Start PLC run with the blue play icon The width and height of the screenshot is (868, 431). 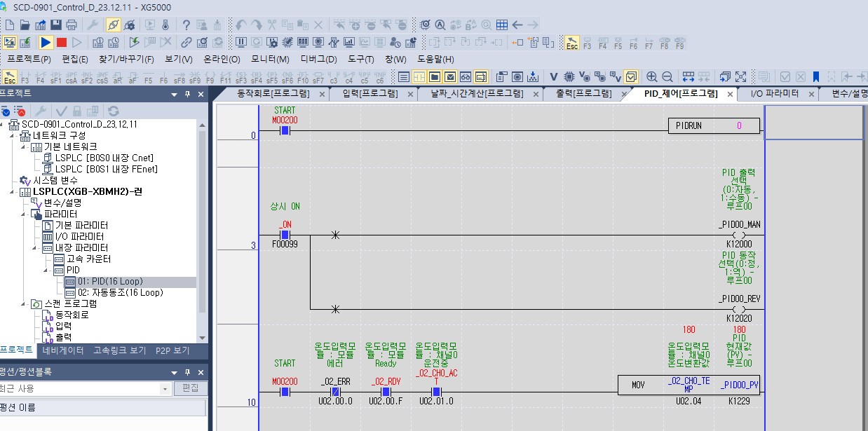click(x=46, y=42)
